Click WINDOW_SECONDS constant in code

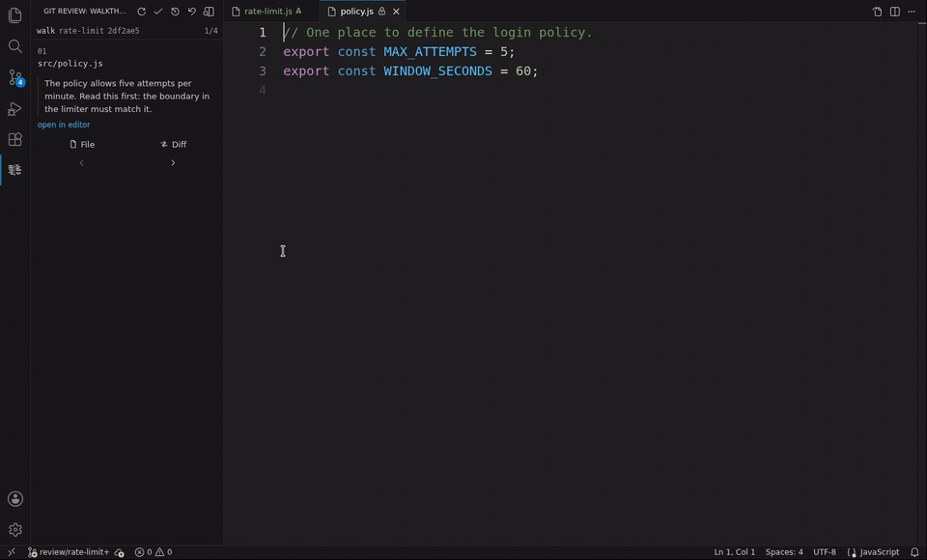tap(437, 70)
